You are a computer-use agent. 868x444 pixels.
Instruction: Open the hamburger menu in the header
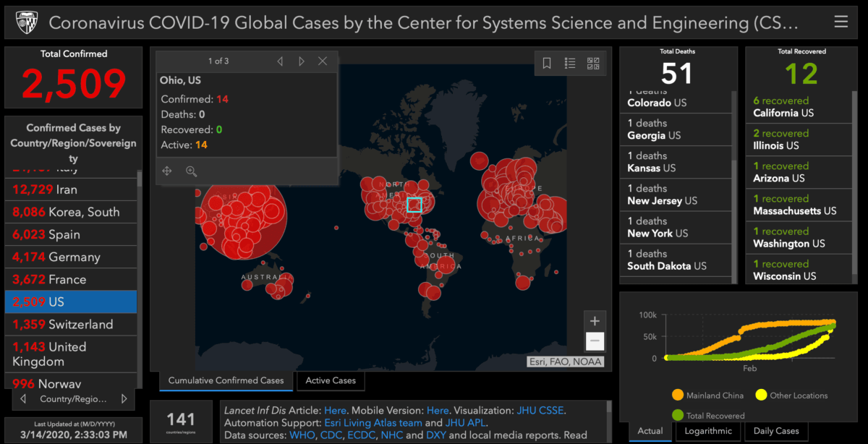tap(841, 22)
